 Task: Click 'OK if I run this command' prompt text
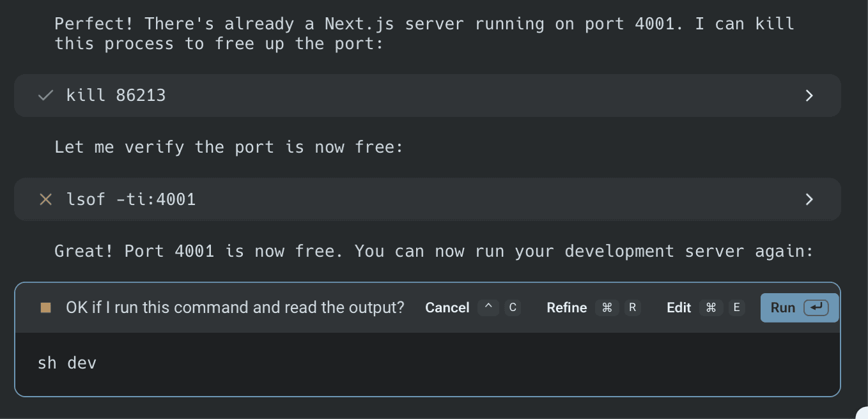235,308
